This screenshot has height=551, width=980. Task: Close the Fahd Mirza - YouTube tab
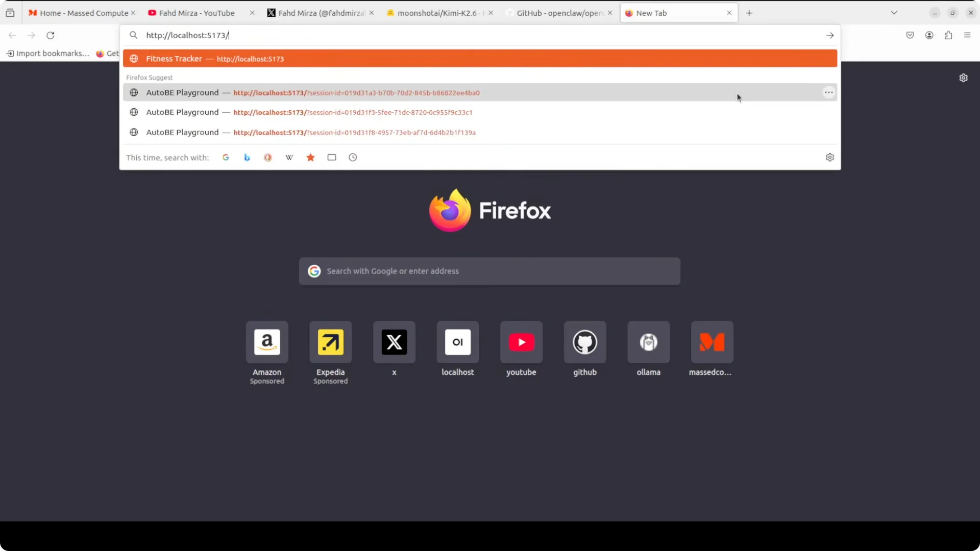252,13
